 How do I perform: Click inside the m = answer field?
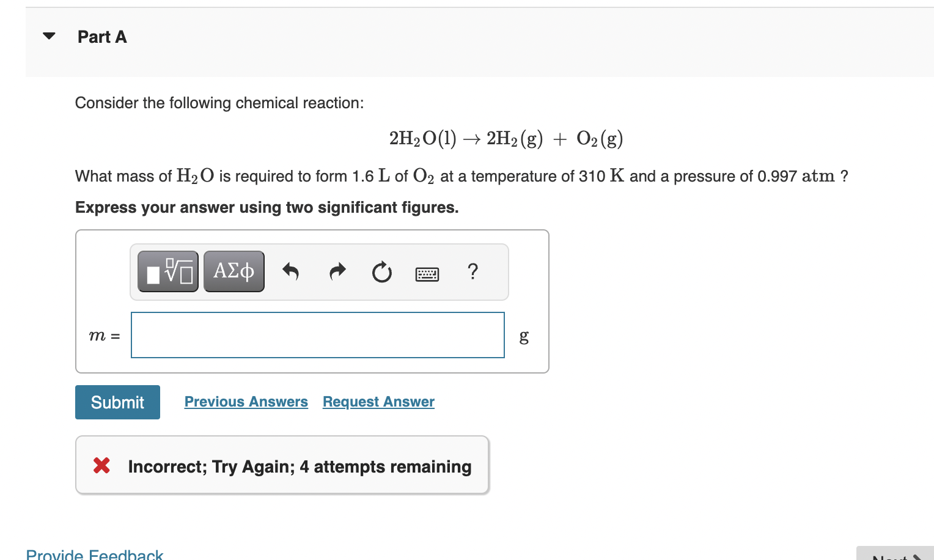click(317, 335)
